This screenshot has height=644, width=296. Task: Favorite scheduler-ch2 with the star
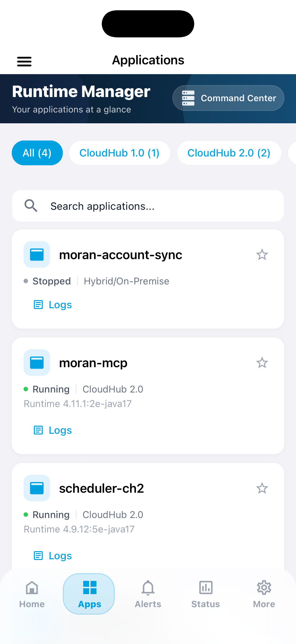262,488
